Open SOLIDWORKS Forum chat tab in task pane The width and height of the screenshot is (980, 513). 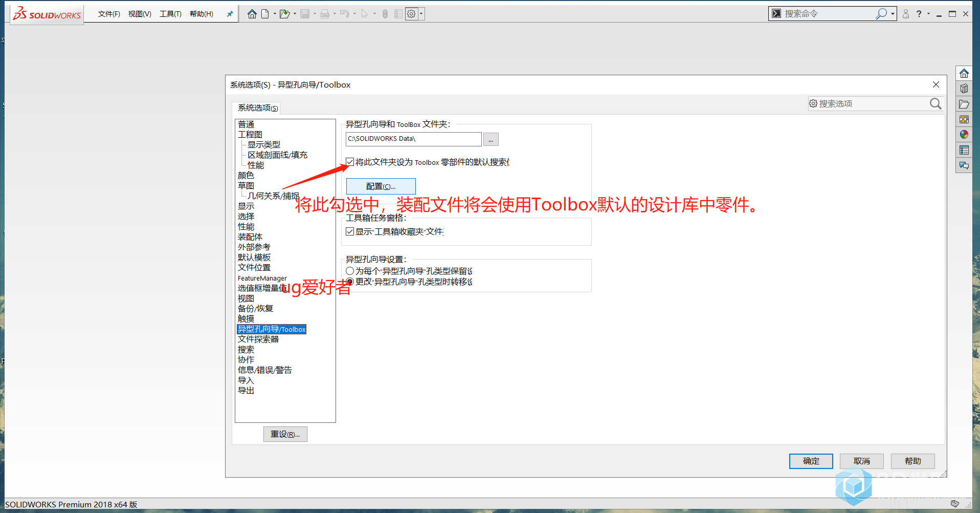[964, 165]
